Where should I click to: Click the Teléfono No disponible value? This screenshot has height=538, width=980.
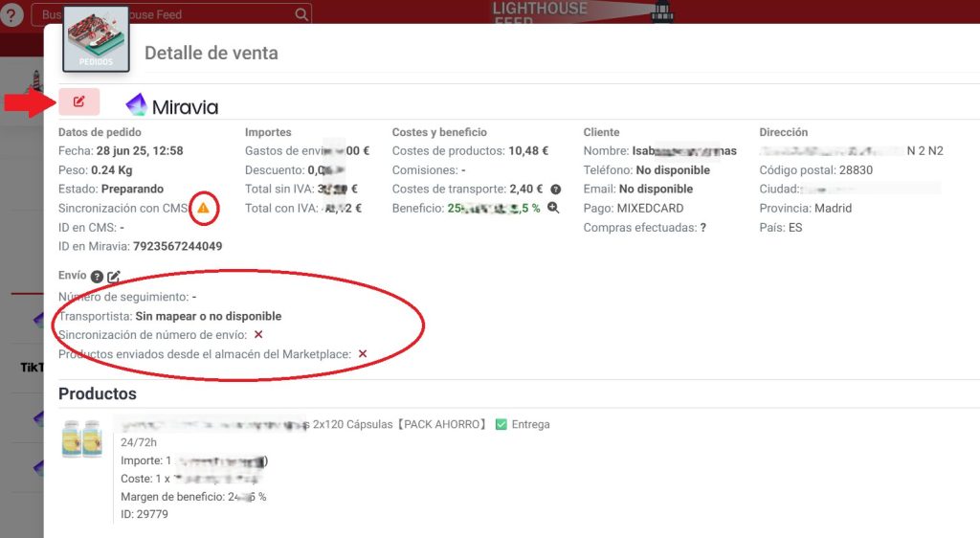(673, 170)
